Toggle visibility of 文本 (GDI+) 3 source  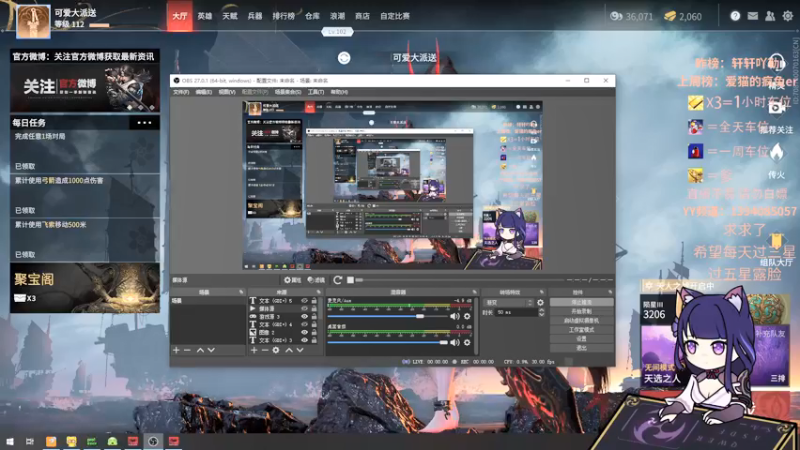tap(305, 340)
